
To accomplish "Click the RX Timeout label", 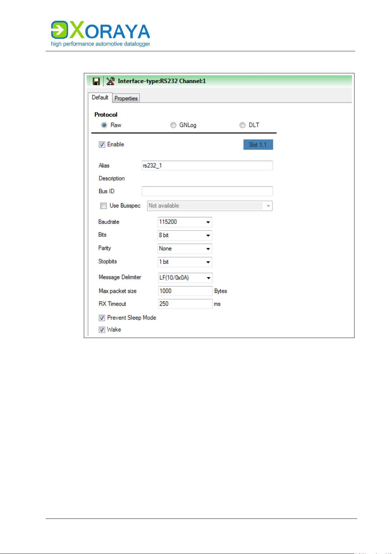I will tap(112, 304).
